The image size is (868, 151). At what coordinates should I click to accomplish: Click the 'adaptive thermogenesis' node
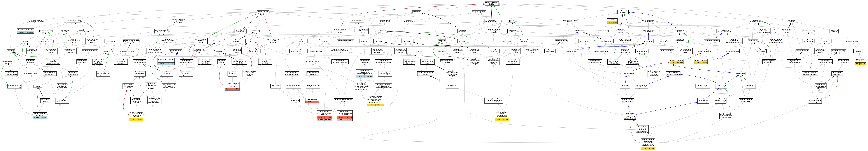pos(26,31)
